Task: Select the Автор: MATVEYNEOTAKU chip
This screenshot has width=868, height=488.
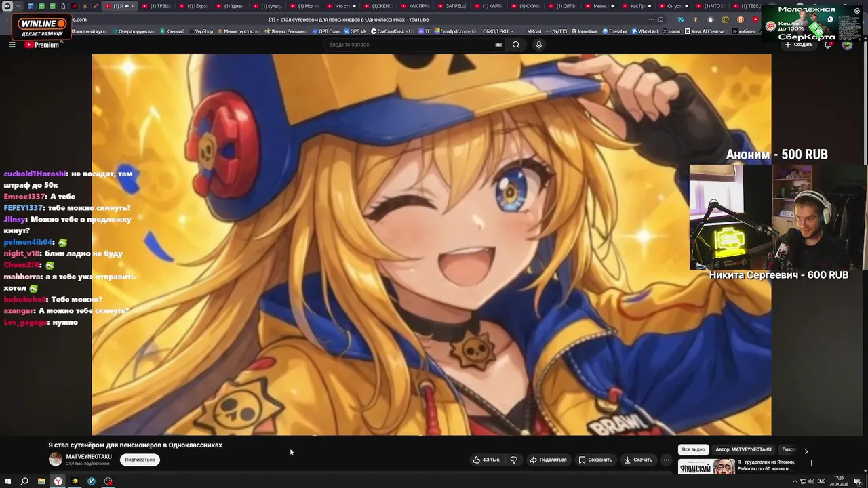Action: click(743, 449)
